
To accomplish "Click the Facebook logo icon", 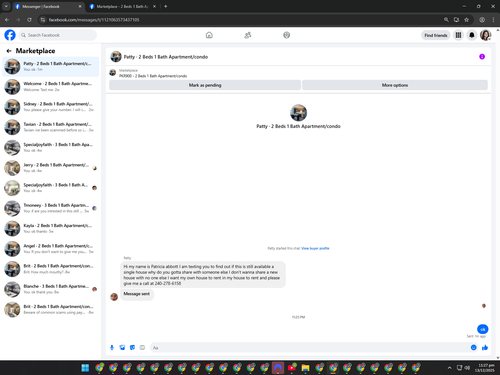I will coord(10,35).
